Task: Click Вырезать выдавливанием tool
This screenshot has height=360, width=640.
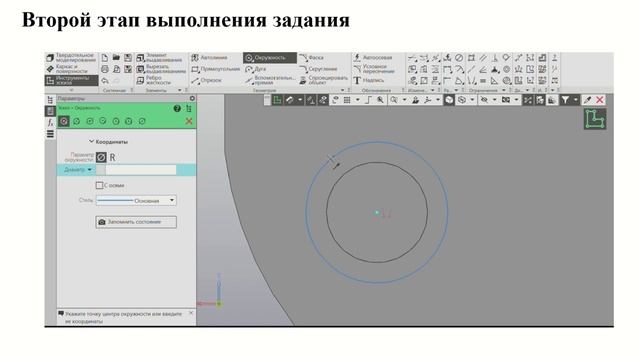Action: 161,69
